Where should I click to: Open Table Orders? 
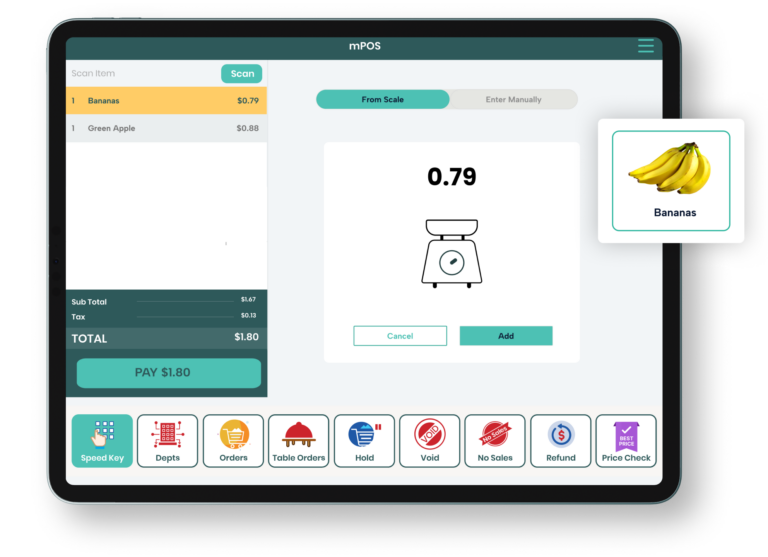click(x=299, y=440)
